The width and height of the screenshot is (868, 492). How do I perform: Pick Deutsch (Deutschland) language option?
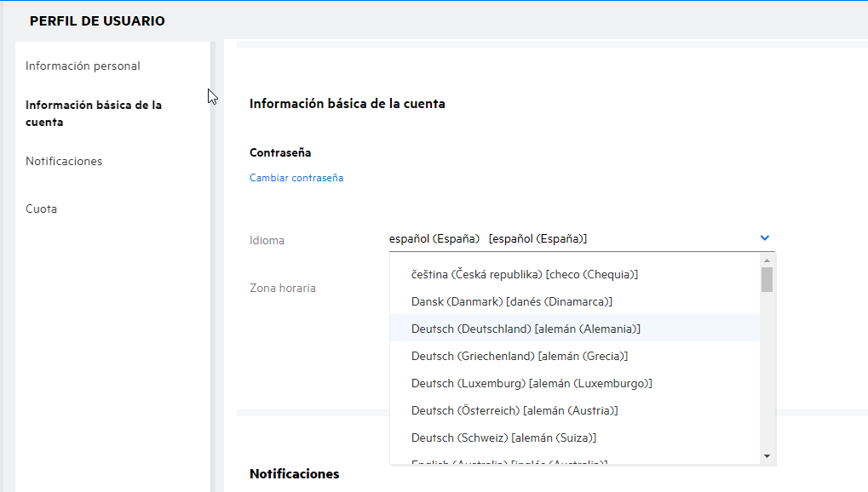pyautogui.click(x=526, y=329)
